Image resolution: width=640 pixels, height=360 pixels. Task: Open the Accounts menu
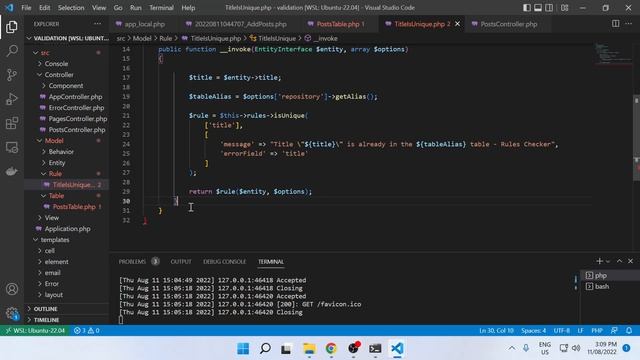pos(12,289)
